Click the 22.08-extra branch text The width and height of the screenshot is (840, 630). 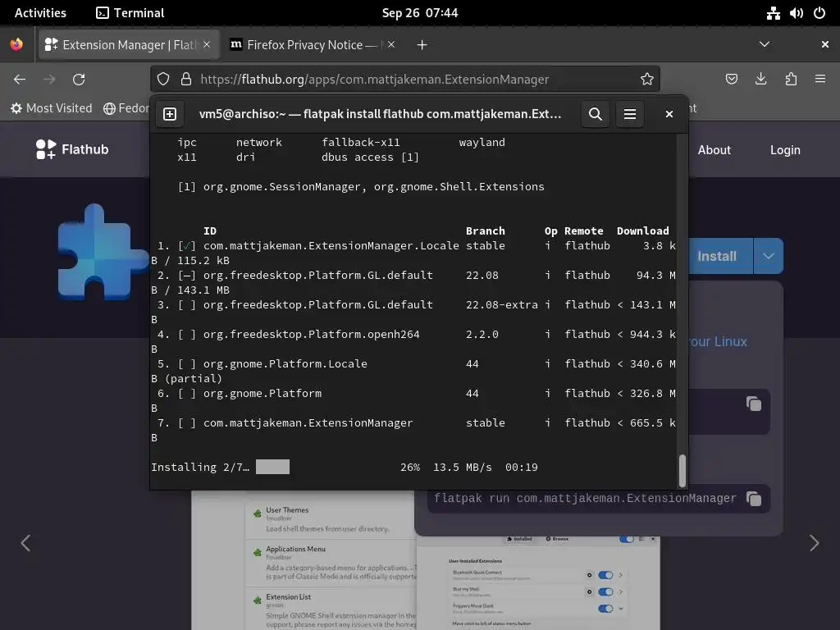(502, 305)
